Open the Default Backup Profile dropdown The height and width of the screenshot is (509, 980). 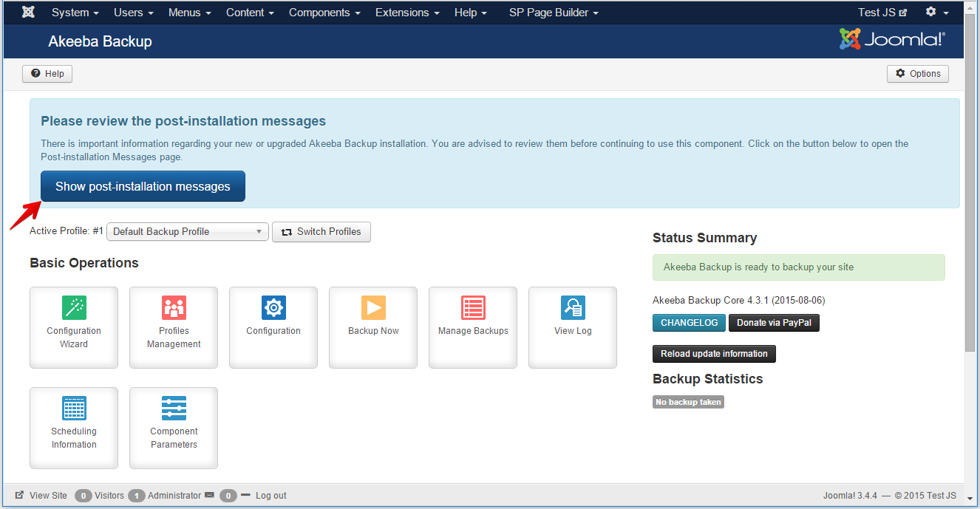tap(187, 231)
